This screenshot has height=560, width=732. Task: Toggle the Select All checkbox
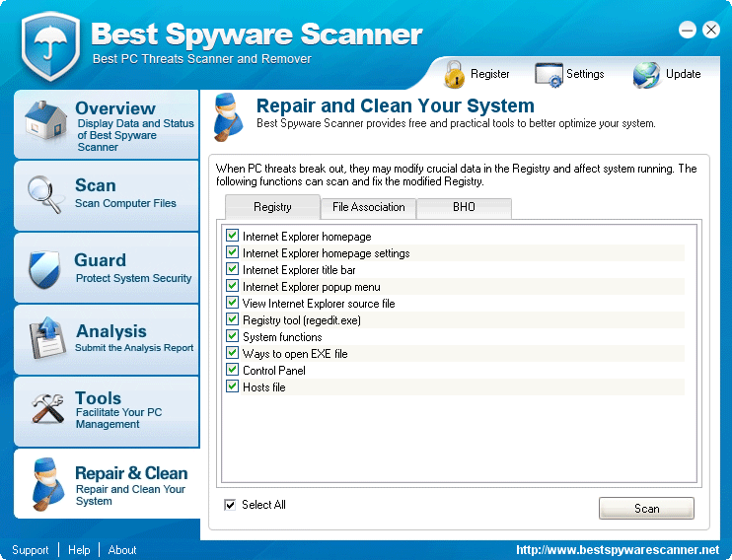pyautogui.click(x=230, y=505)
